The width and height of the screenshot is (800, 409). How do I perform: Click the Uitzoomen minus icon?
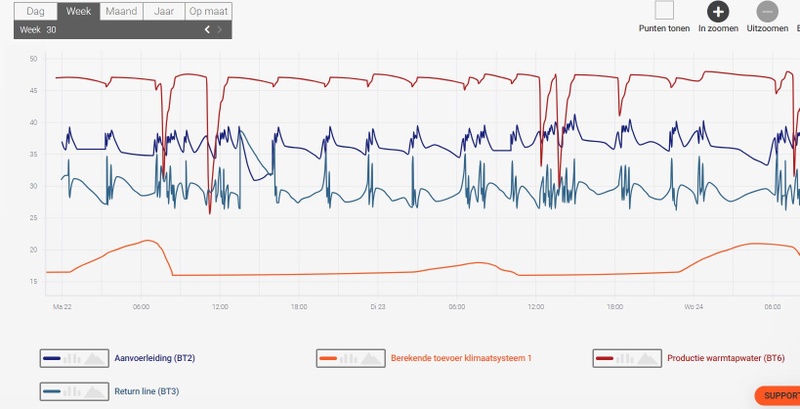[767, 11]
